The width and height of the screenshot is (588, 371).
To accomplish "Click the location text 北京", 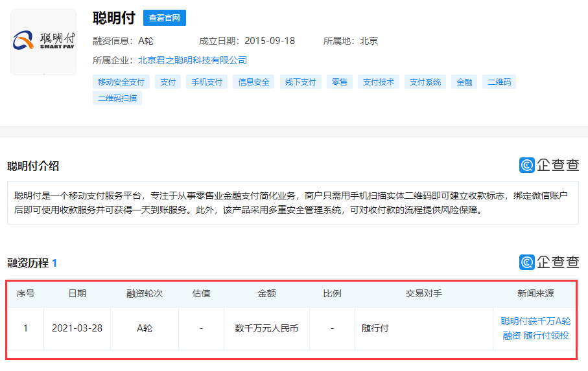I will coord(369,41).
